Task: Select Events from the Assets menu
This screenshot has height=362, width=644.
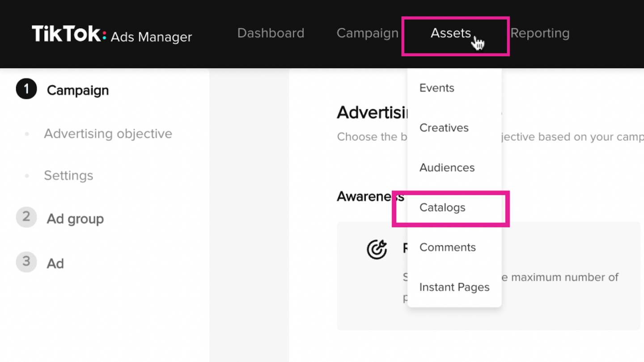Action: (x=436, y=88)
